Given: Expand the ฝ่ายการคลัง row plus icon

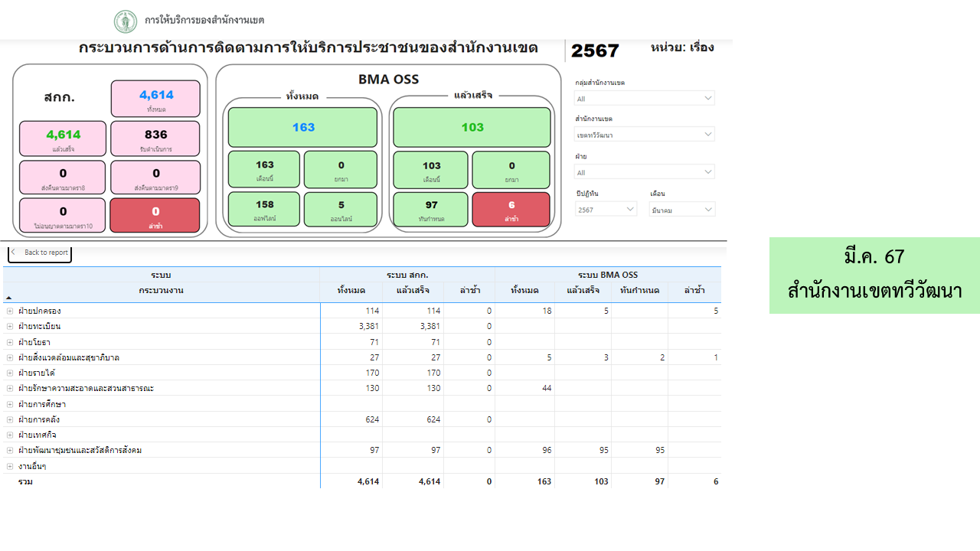Looking at the screenshot, I should [x=10, y=419].
